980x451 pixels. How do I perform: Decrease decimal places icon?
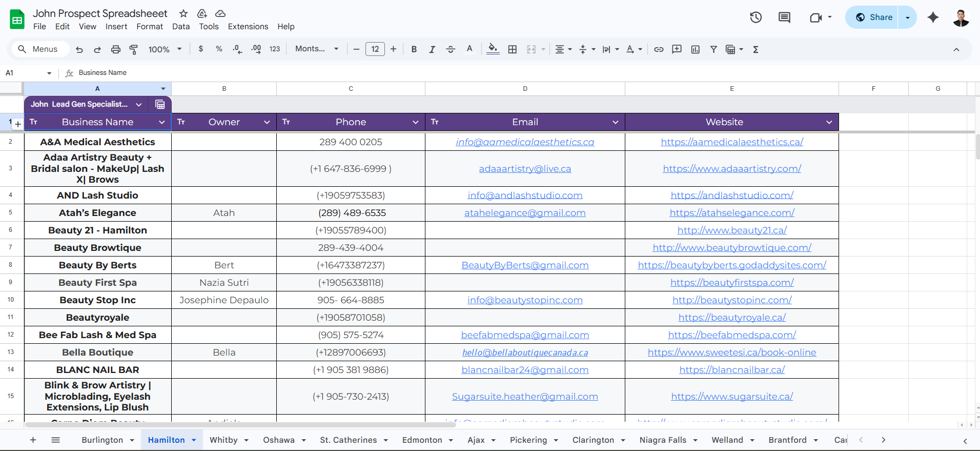click(237, 49)
